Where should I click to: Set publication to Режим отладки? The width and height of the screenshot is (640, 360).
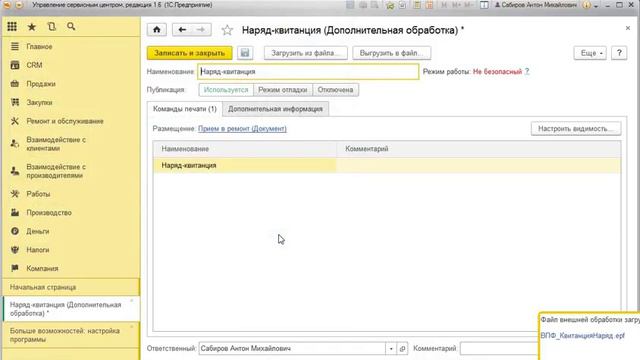(283, 90)
